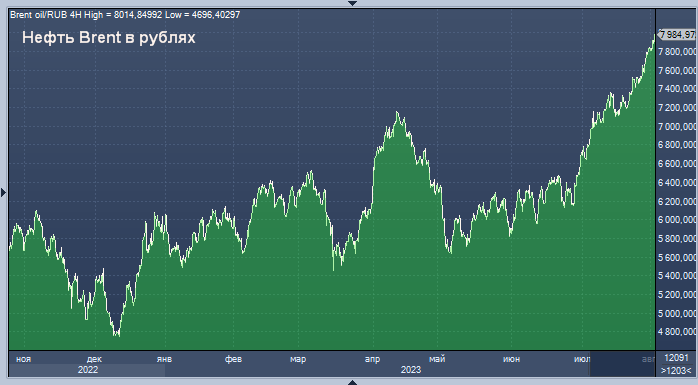698x385 pixels.
Task: Click the 5 200,000 price level
Action: [677, 295]
